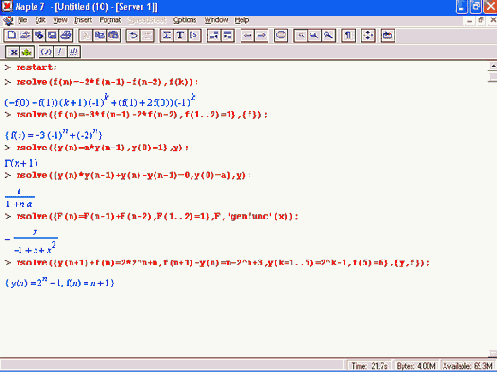Create a new worksheet with toolbar icon

point(12,35)
